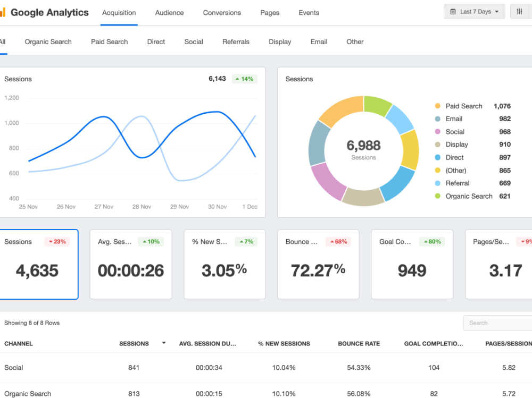The width and height of the screenshot is (532, 398).
Task: Select the % New Sessions 3.05% card
Action: pyautogui.click(x=225, y=265)
